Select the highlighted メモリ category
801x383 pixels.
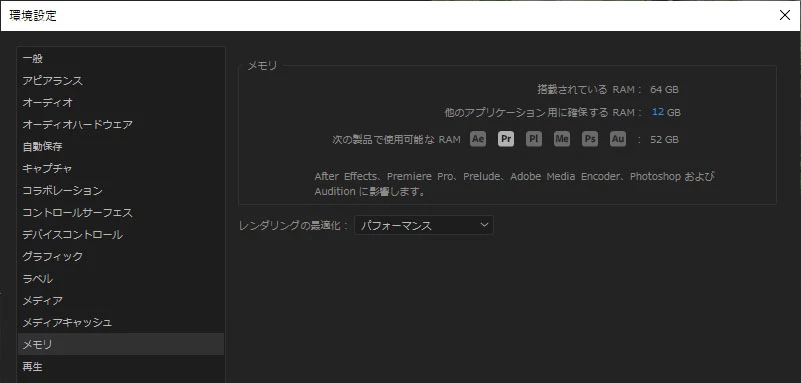[121, 344]
